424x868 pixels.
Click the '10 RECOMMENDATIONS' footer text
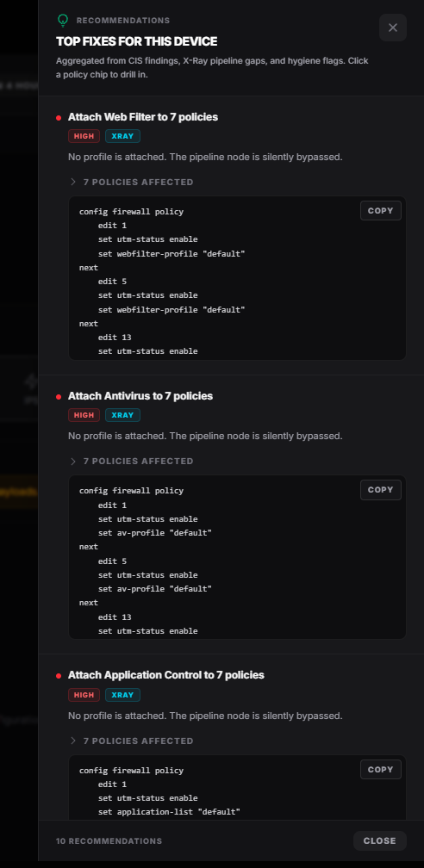tap(109, 840)
